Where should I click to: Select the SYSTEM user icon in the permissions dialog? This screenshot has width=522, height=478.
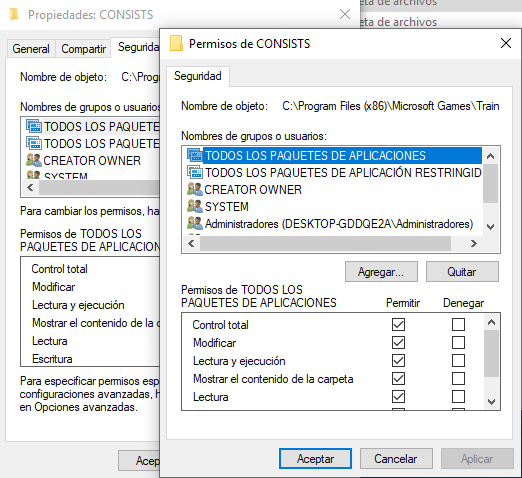coord(195,206)
